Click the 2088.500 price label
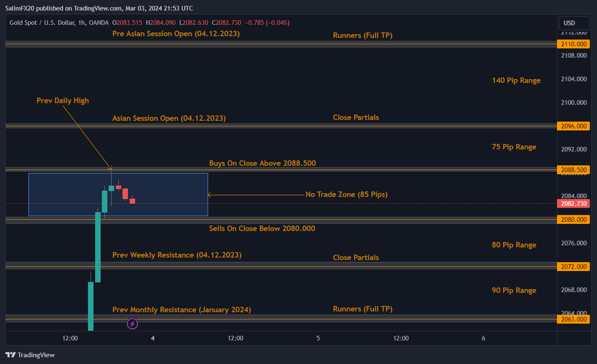 point(573,170)
